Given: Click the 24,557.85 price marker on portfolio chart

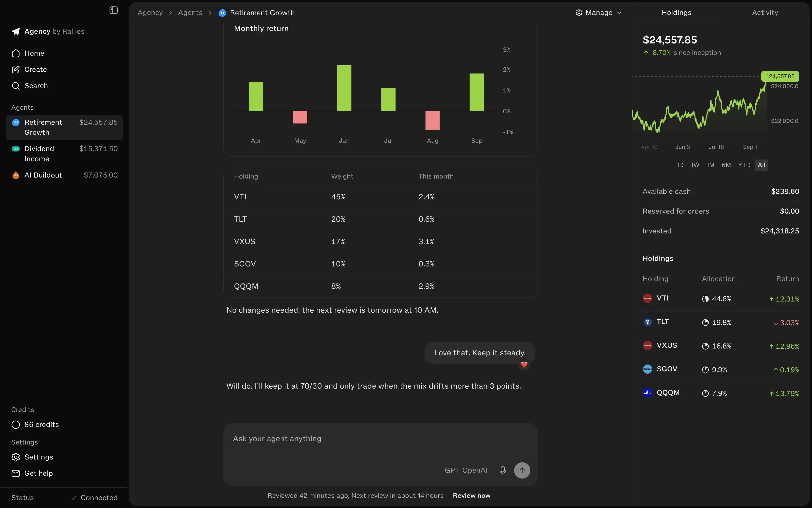Looking at the screenshot, I should point(780,76).
